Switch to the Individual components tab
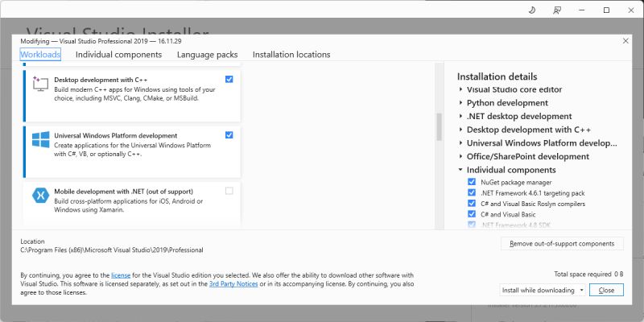 coord(118,54)
